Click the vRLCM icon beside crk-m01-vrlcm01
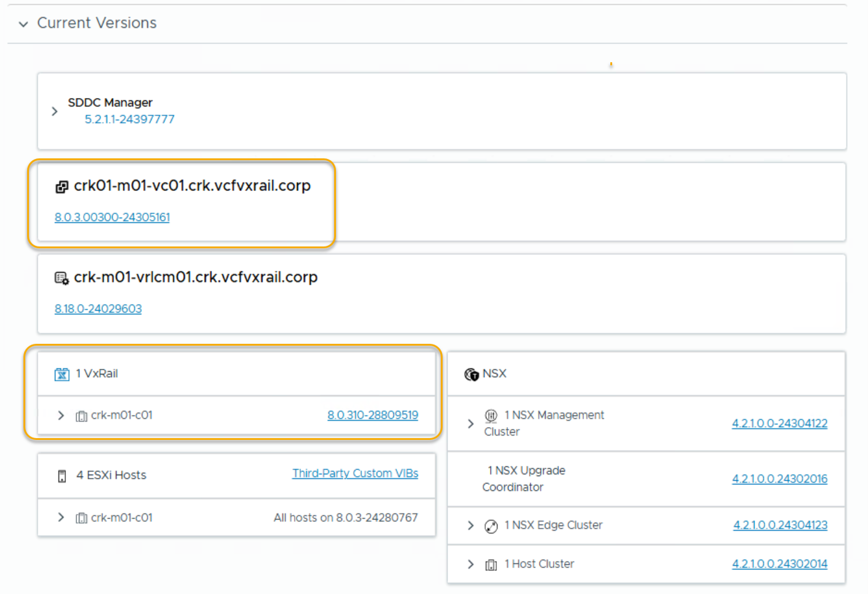The image size is (868, 594). tap(62, 279)
